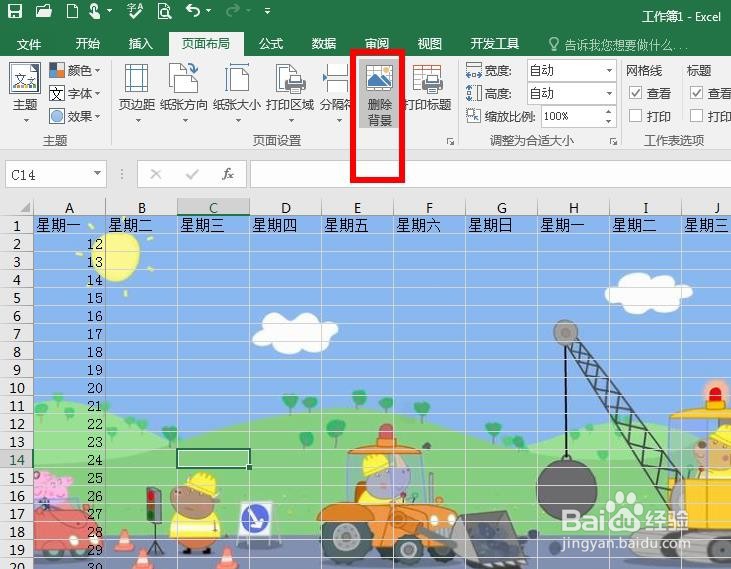Open the 宽度 width dropdown
The width and height of the screenshot is (731, 569).
pyautogui.click(x=609, y=70)
